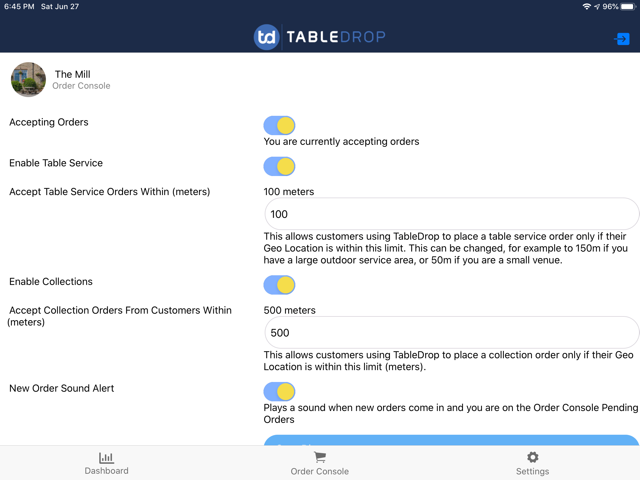Image resolution: width=640 pixels, height=480 pixels.
Task: Click the battery indicator icon
Action: (x=629, y=7)
